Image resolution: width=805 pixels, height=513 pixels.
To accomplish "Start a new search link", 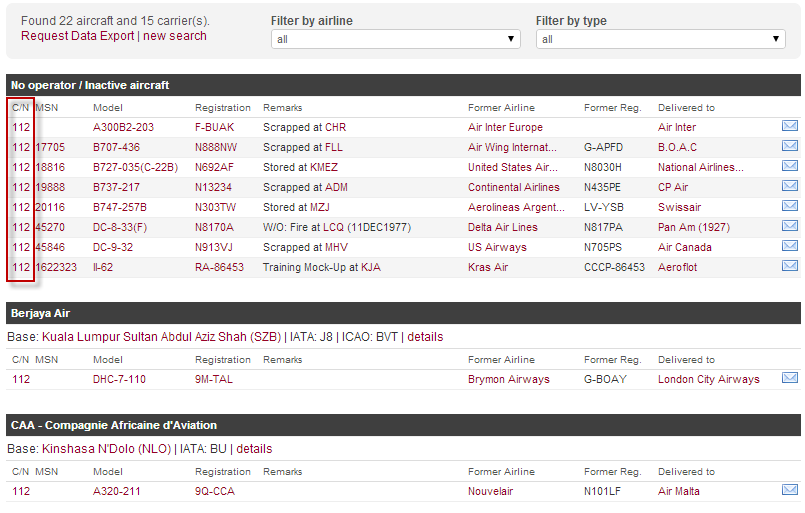I will 175,36.
